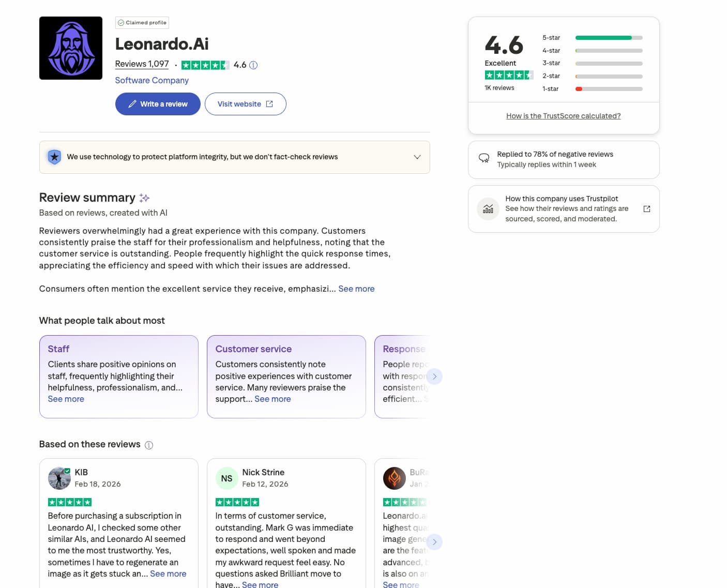This screenshot has height=588, width=727.
Task: Open Nick Strine's reviewer avatar
Action: [x=227, y=478]
